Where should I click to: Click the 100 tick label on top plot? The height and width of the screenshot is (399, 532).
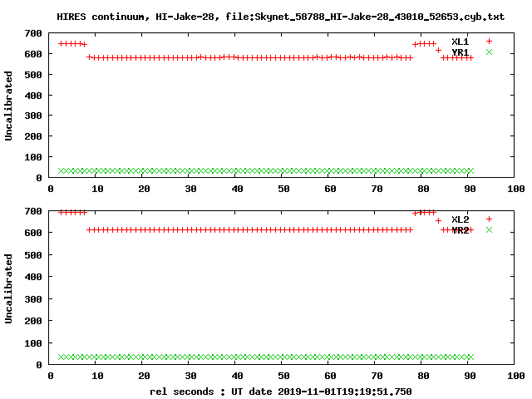coord(33,157)
